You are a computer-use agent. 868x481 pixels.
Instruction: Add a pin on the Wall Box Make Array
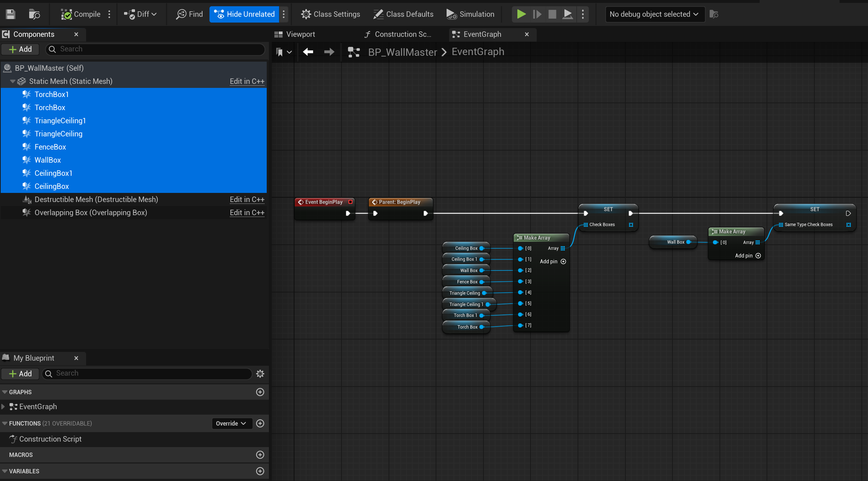758,256
